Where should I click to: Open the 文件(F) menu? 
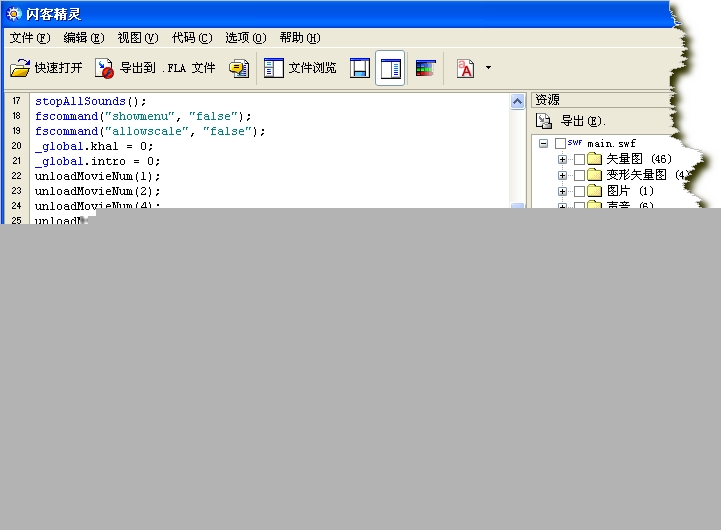30,38
